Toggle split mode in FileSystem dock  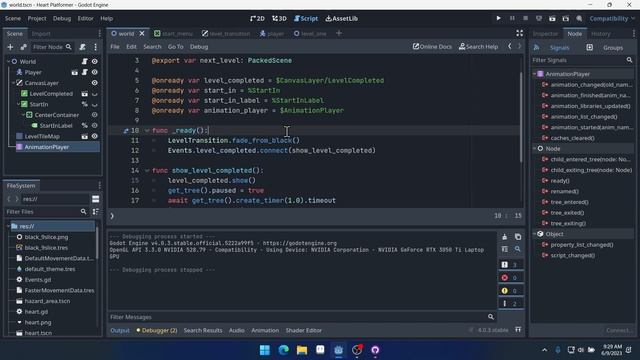[x=96, y=199]
